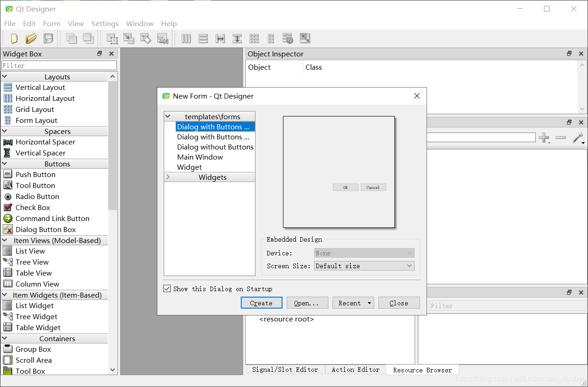The image size is (588, 387).
Task: Open the Window menu
Action: (x=140, y=23)
